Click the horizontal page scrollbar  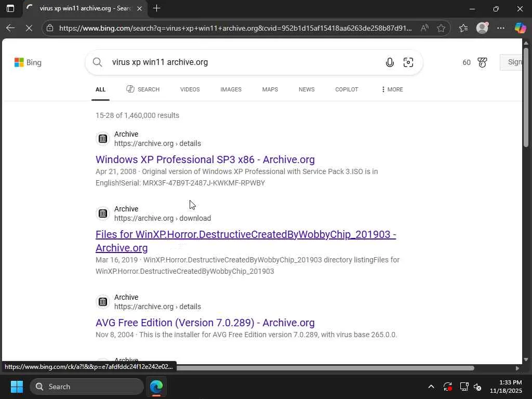pyautogui.click(x=325, y=368)
